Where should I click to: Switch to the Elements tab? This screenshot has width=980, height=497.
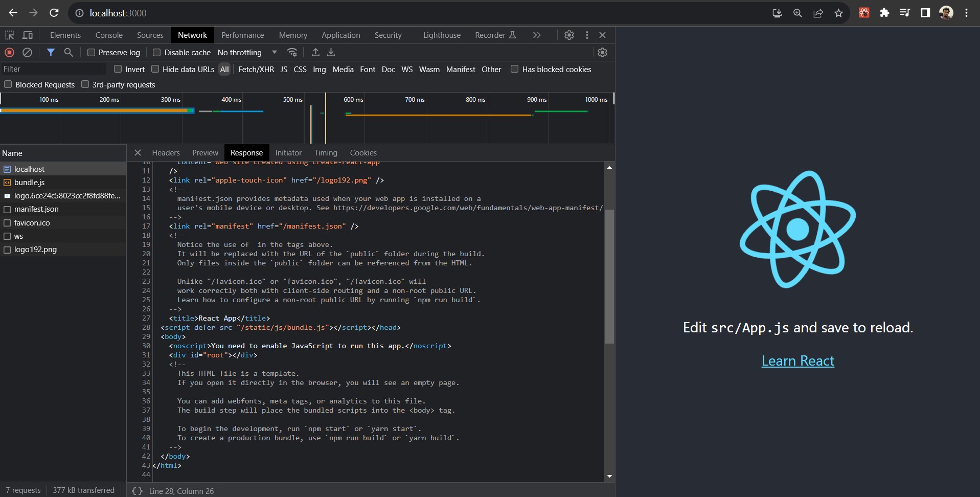click(x=65, y=35)
